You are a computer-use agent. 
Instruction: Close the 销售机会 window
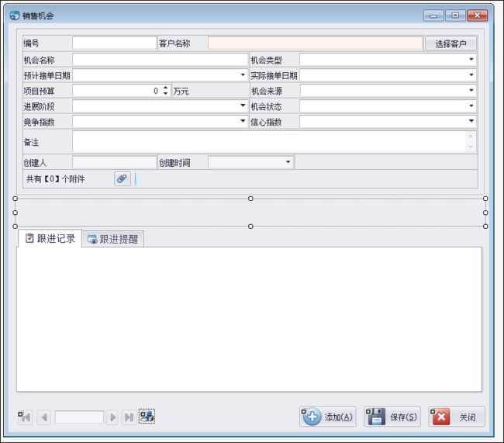477,15
